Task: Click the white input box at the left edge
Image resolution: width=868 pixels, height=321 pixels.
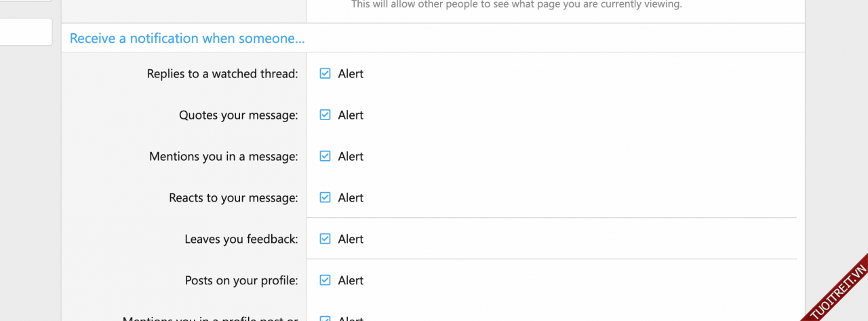Action: [26, 32]
